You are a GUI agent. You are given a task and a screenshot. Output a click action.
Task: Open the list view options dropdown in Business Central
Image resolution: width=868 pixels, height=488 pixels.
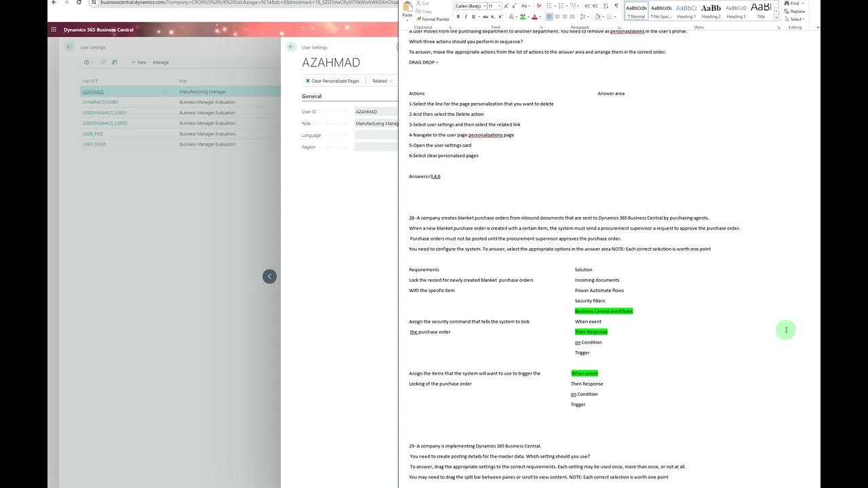pos(87,62)
